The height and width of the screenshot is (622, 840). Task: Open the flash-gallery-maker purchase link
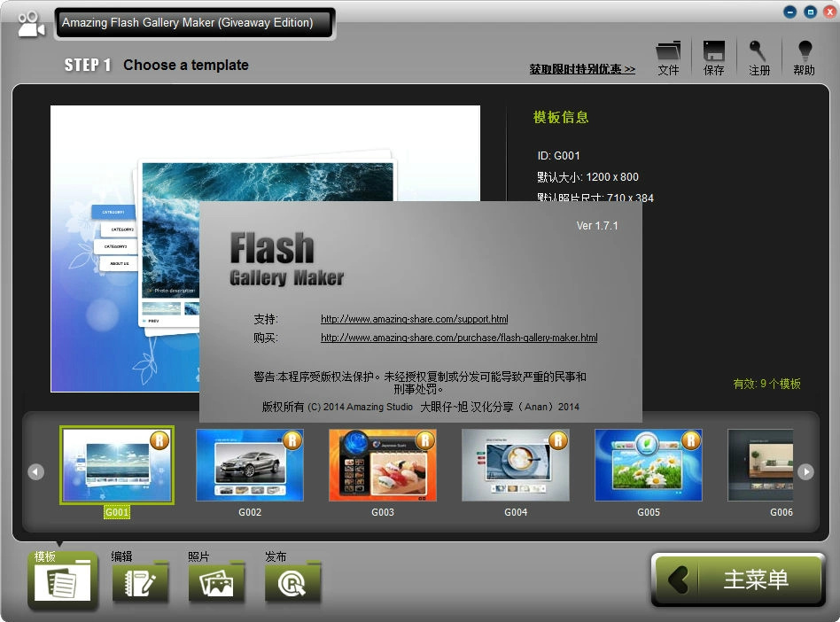click(459, 338)
